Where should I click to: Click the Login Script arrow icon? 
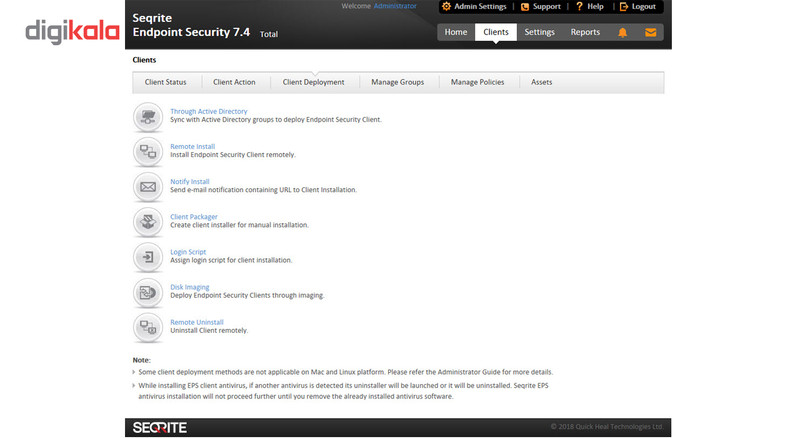click(148, 257)
